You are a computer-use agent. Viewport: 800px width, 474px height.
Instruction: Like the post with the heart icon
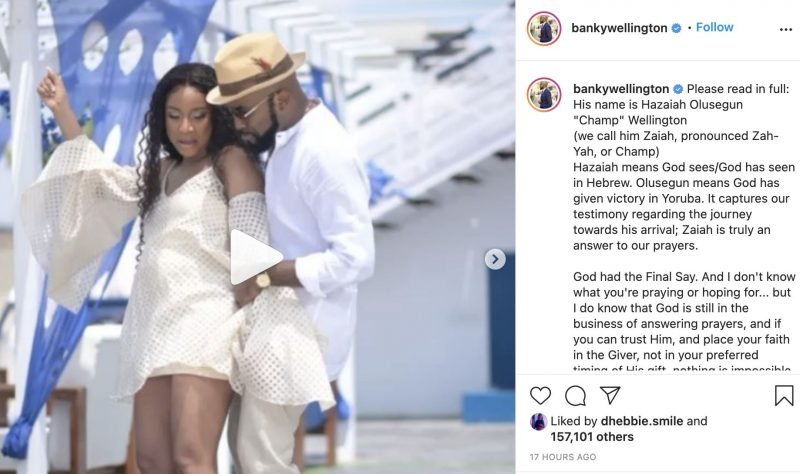pyautogui.click(x=540, y=396)
